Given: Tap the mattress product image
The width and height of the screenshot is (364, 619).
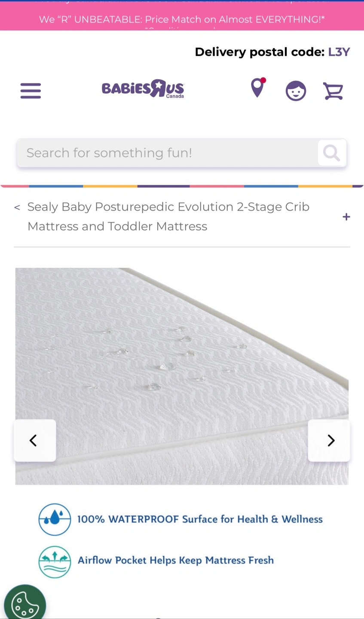Looking at the screenshot, I should coord(182,376).
